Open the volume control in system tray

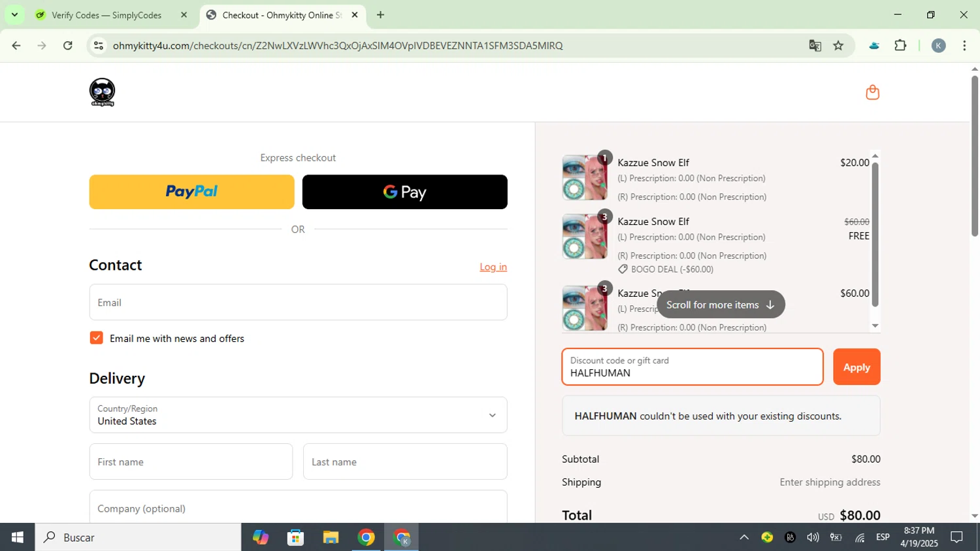[x=813, y=537]
